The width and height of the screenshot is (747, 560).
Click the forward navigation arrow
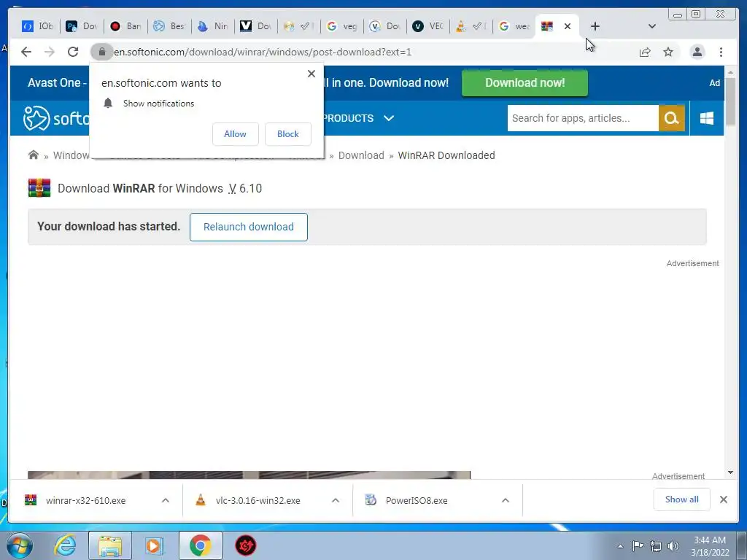pyautogui.click(x=50, y=52)
